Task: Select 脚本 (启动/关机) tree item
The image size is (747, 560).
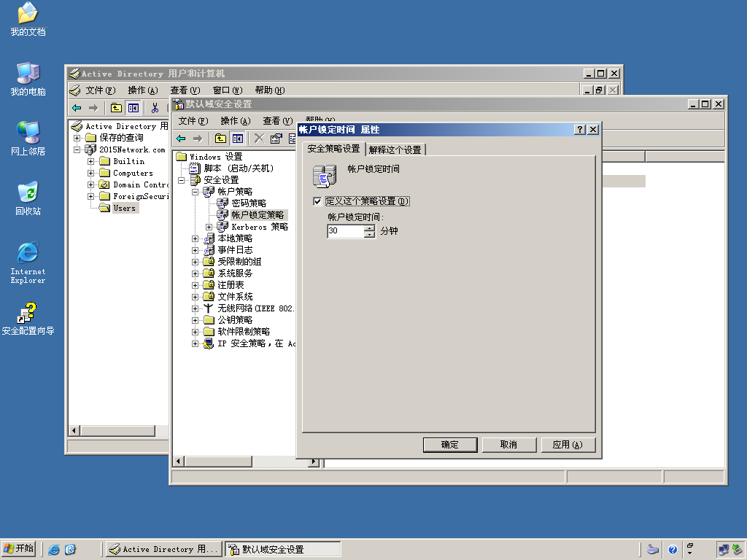Action: [x=239, y=168]
